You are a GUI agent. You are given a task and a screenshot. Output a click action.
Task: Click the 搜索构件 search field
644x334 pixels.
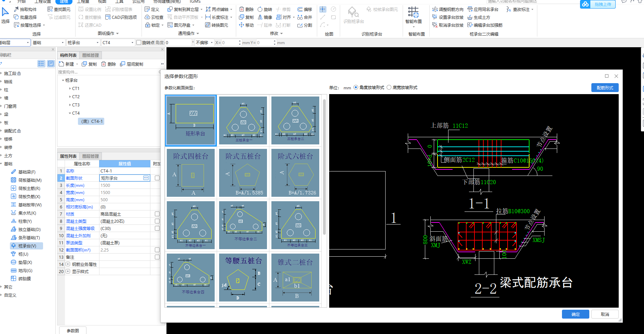click(x=109, y=72)
